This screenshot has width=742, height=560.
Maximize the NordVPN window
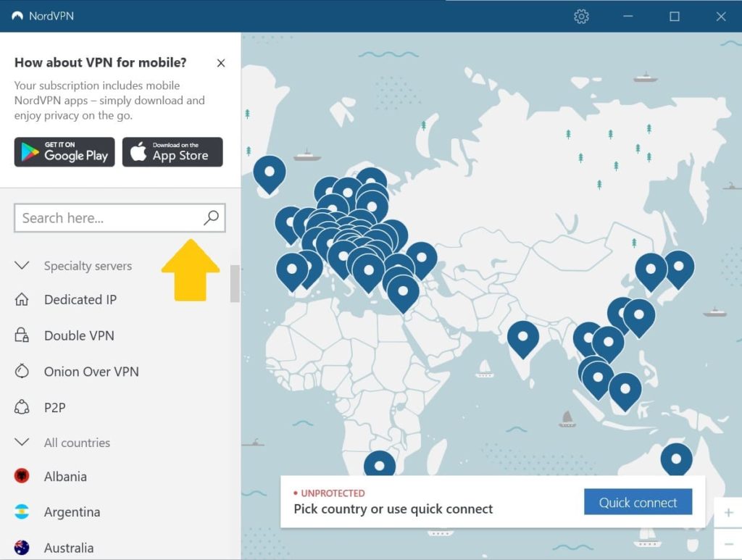click(675, 17)
